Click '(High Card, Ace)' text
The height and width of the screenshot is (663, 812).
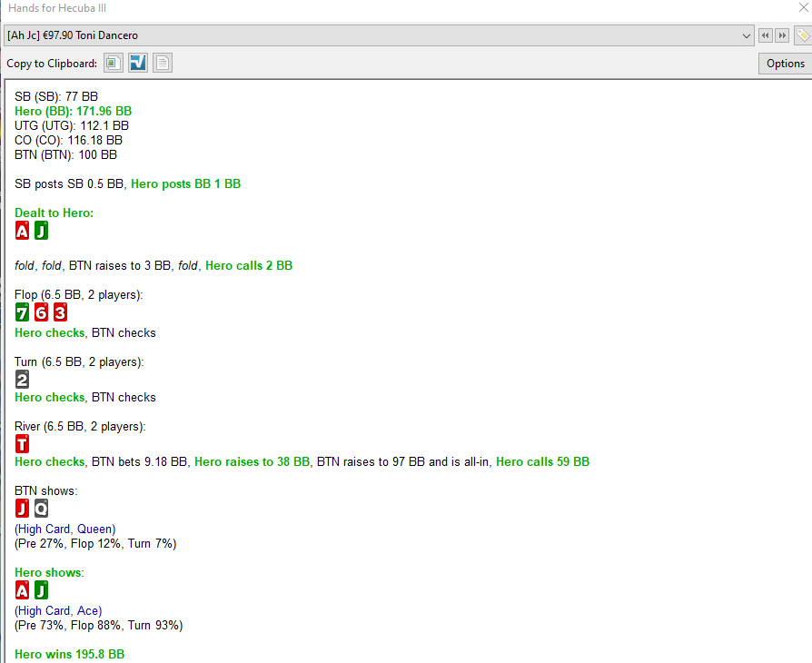(x=58, y=610)
